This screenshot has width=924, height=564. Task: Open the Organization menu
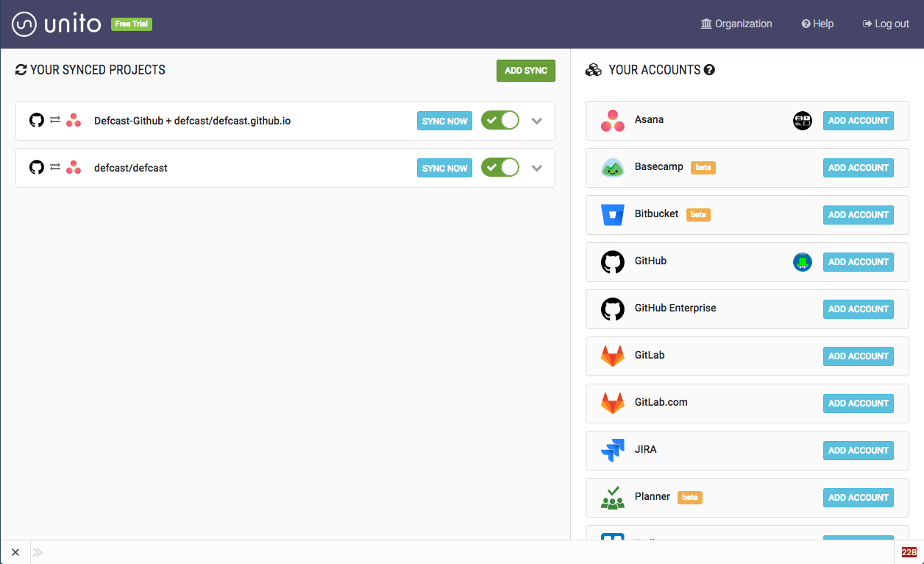(x=736, y=24)
